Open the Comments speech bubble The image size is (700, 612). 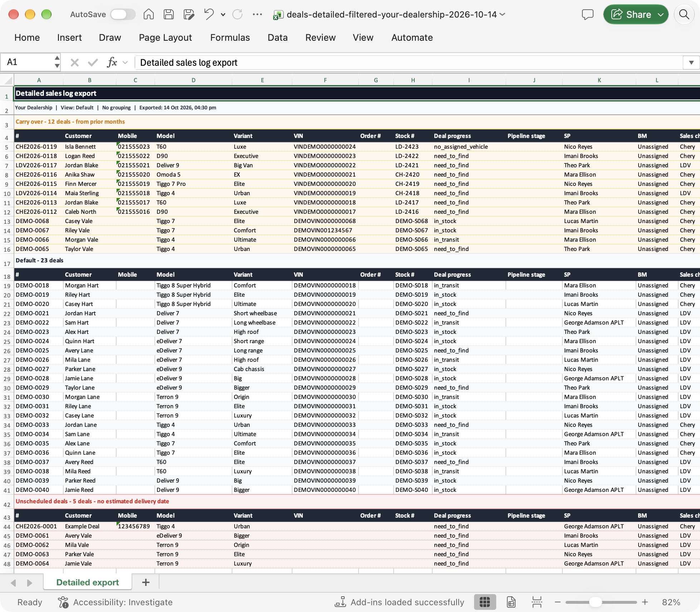click(588, 14)
